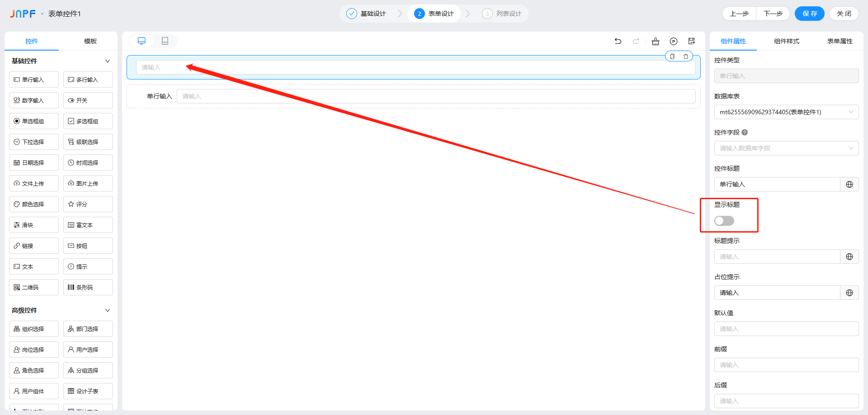This screenshot has height=415, width=868.
Task: Open help tooltip beside 控件字段
Action: coord(745,132)
